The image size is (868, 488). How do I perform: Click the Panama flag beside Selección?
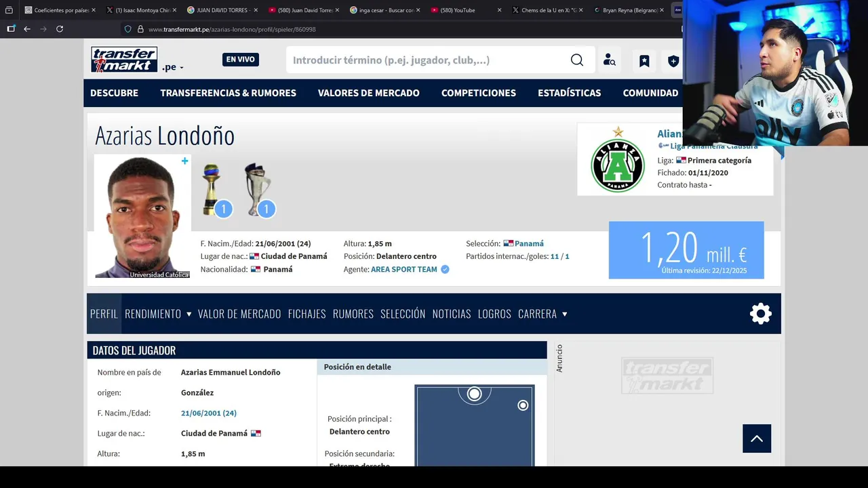(x=508, y=243)
